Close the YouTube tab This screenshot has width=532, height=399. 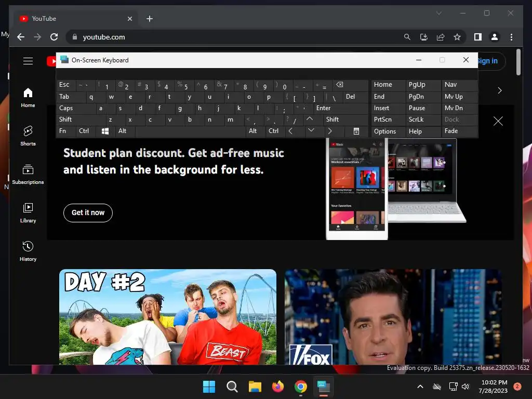pos(129,19)
